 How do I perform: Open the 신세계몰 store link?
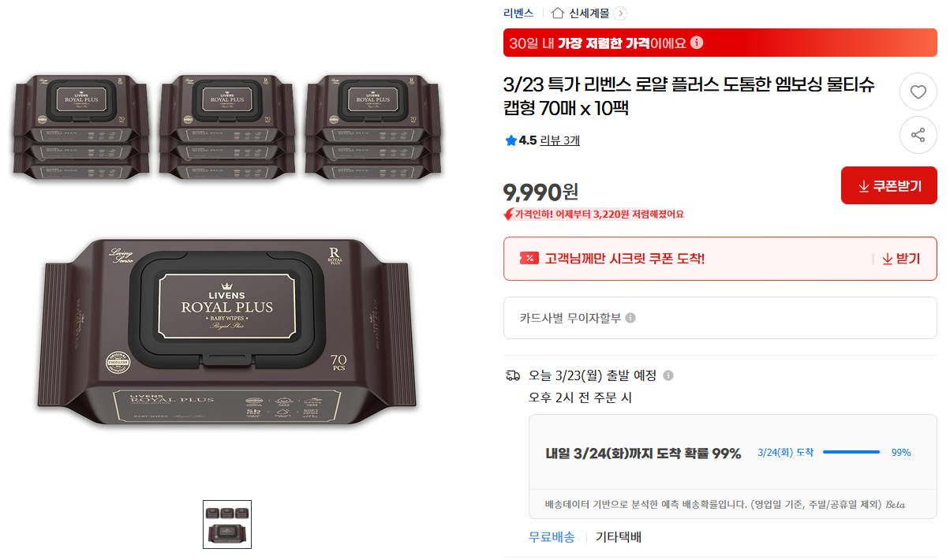point(589,13)
